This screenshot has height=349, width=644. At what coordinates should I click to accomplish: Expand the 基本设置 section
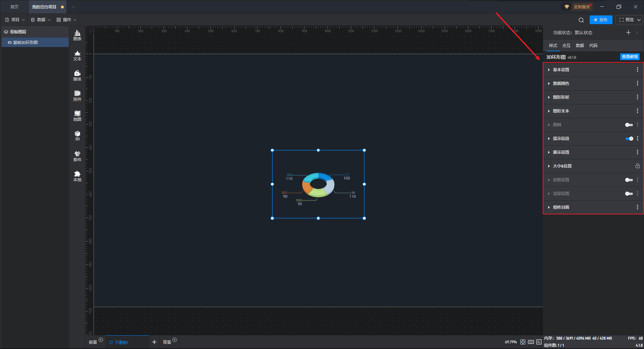coord(561,70)
